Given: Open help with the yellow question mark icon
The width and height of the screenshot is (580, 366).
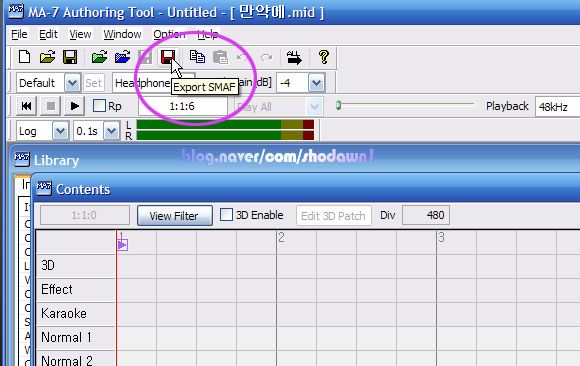Looking at the screenshot, I should 324,57.
